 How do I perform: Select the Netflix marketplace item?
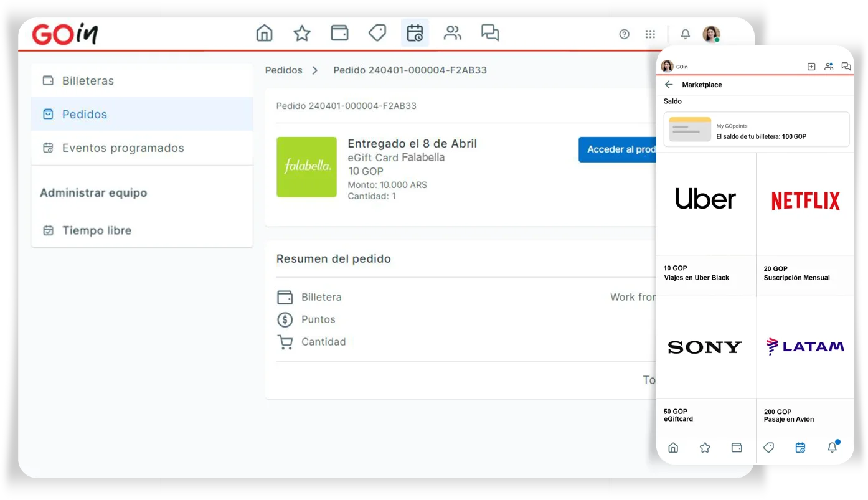806,204
